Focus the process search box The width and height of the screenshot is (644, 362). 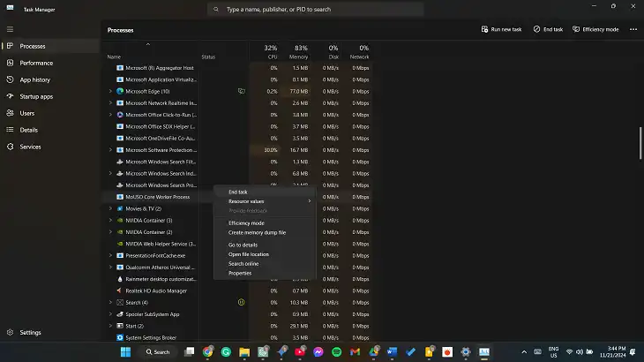pyautogui.click(x=316, y=9)
